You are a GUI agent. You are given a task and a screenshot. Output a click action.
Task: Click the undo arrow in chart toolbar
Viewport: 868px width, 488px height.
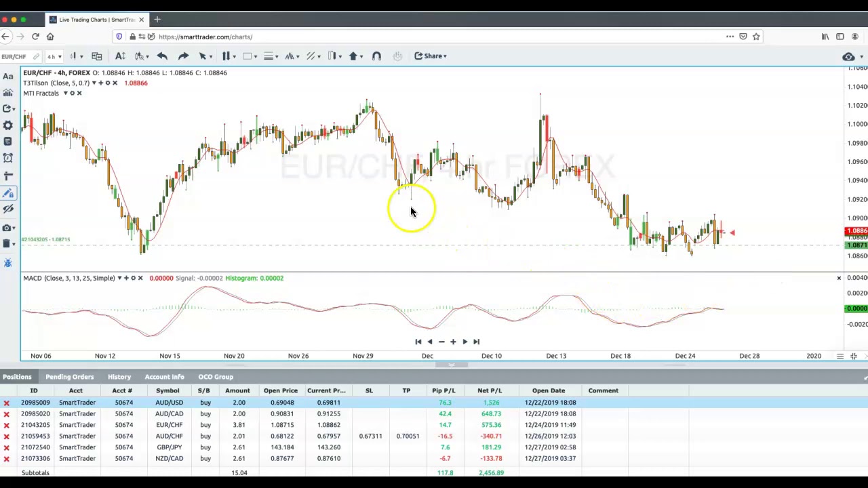(162, 56)
